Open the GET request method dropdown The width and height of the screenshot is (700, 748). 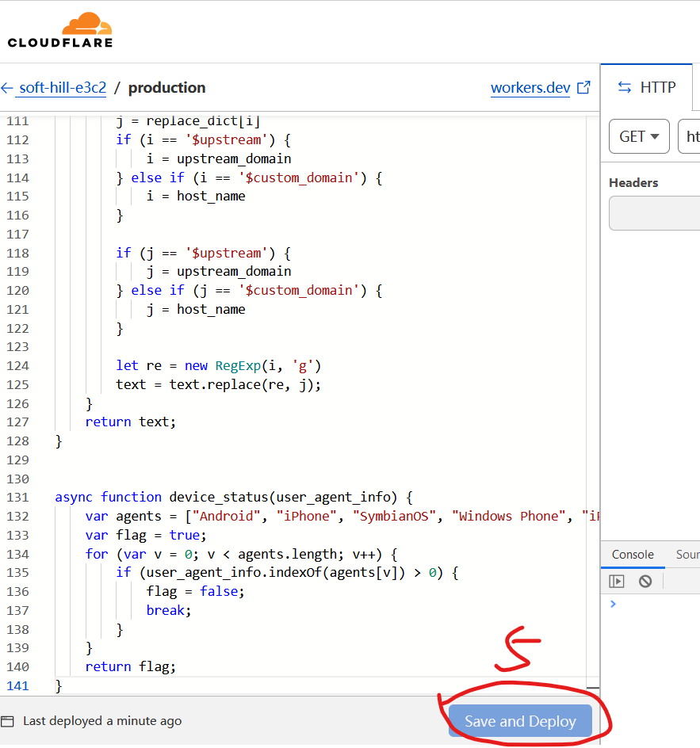click(x=639, y=136)
